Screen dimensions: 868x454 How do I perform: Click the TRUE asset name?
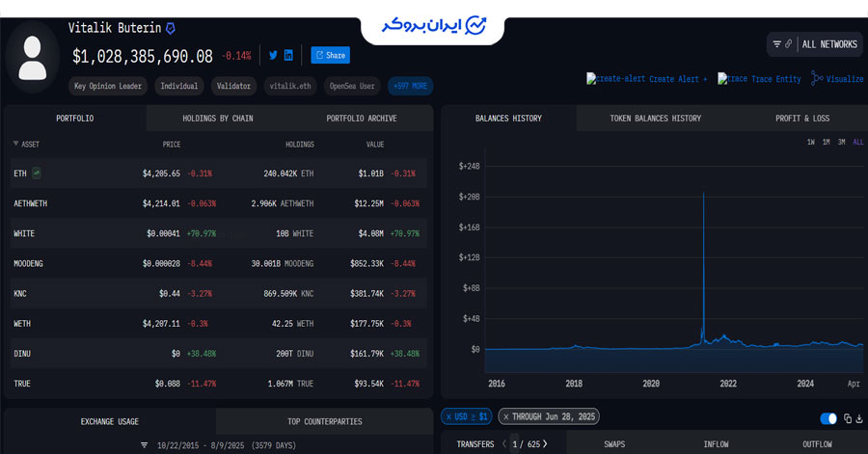click(x=22, y=384)
